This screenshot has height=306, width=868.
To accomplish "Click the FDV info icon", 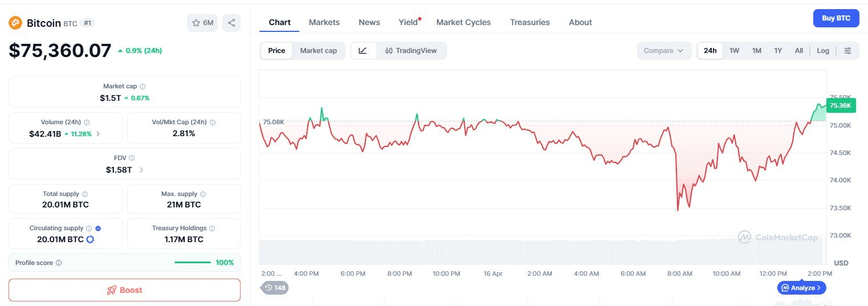I will pyautogui.click(x=132, y=158).
